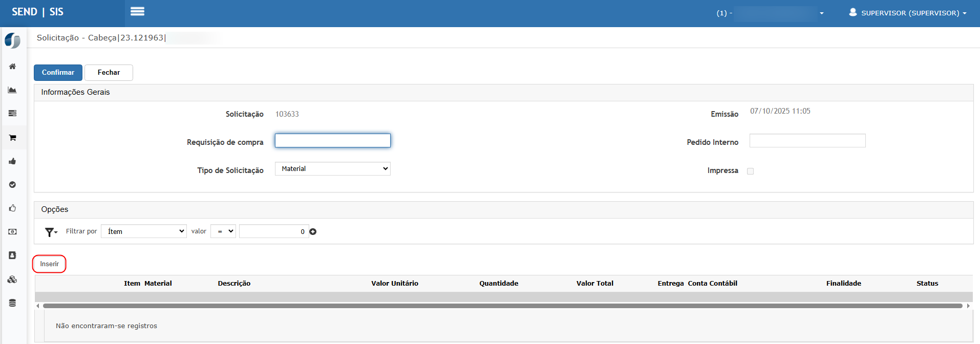The height and width of the screenshot is (344, 980).
Task: Click the Confirmar button
Action: (x=58, y=73)
